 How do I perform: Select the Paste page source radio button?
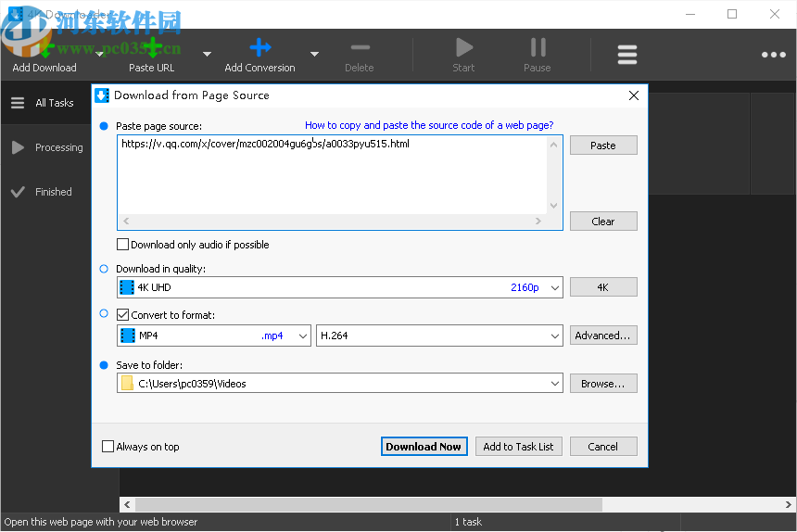point(104,126)
